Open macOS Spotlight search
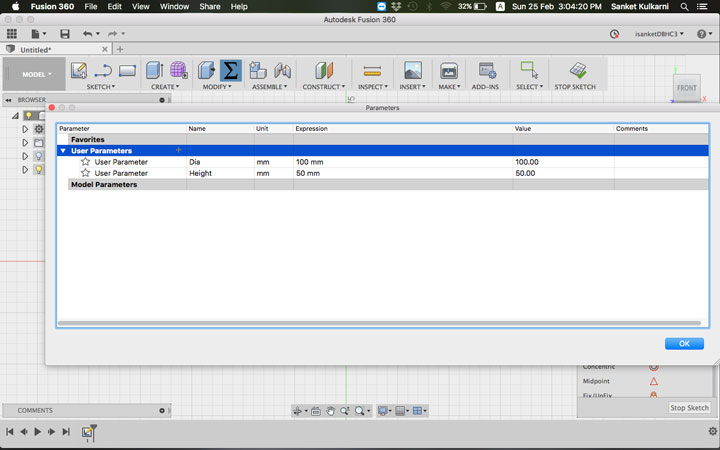720x450 pixels. (684, 6)
